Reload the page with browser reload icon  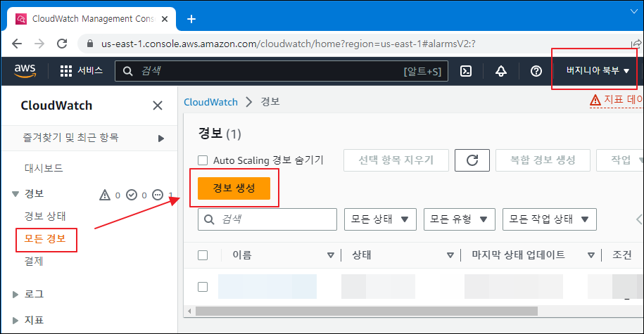click(x=62, y=44)
